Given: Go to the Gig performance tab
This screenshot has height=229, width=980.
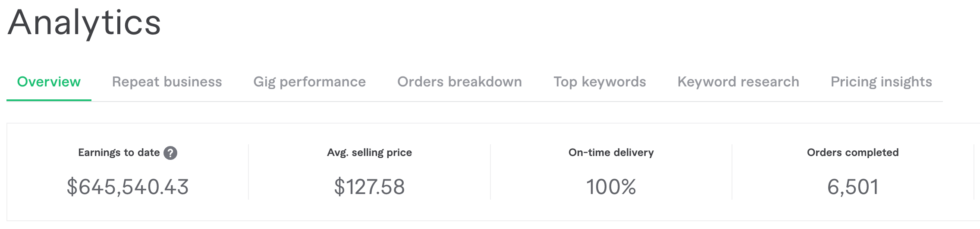Looking at the screenshot, I should (x=309, y=82).
